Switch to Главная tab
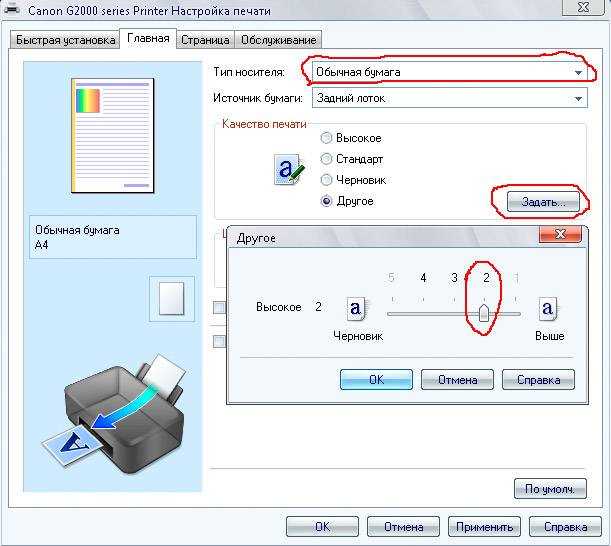Image resolution: width=611 pixels, height=546 pixels. [x=148, y=39]
